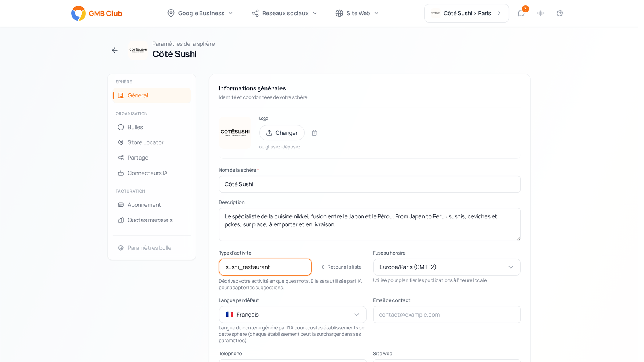
Task: Click the map pin icon beside Google Business
Action: (171, 13)
